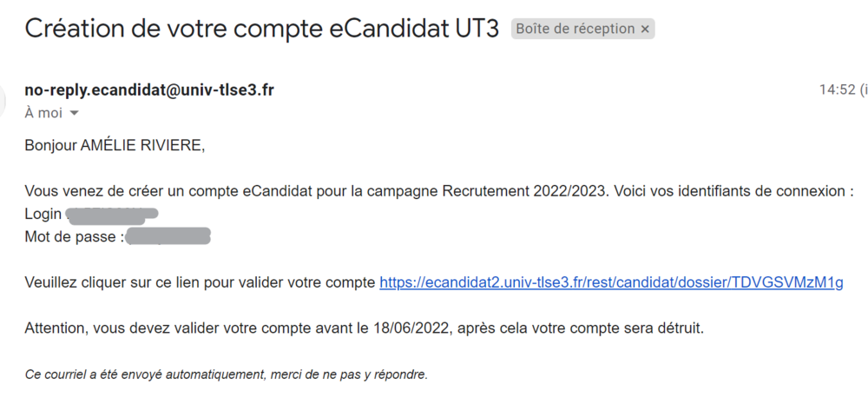Click the Boîte de réception label tag
Image resolution: width=868 pixels, height=411 pixels.
click(x=575, y=29)
